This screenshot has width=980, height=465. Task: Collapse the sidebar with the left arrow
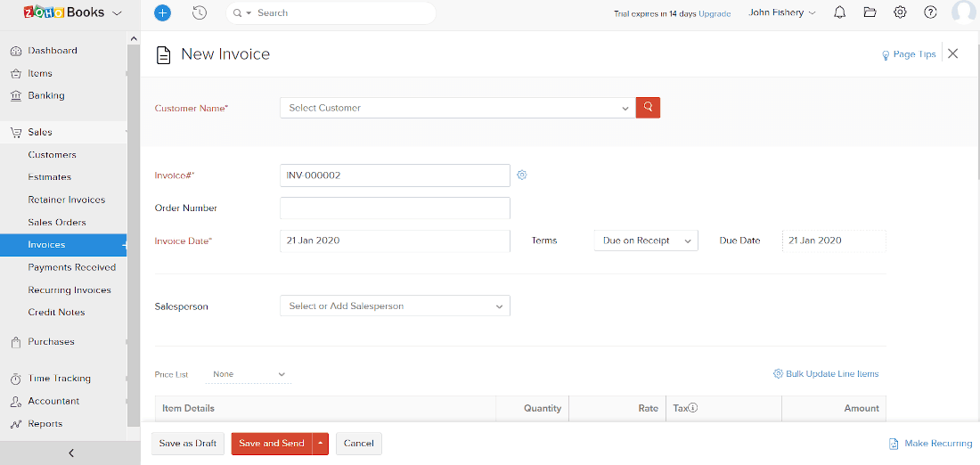coord(70,453)
